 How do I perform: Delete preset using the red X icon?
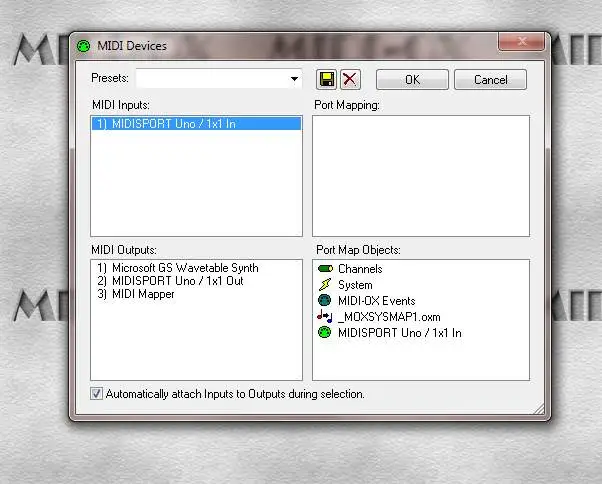coord(350,79)
